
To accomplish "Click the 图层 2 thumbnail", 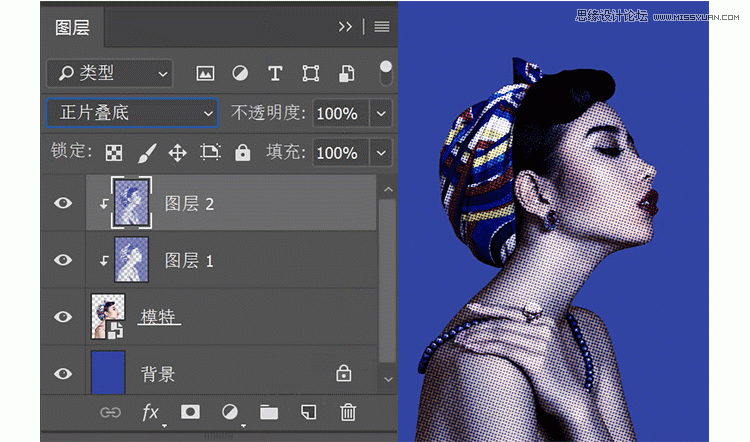I will (132, 202).
